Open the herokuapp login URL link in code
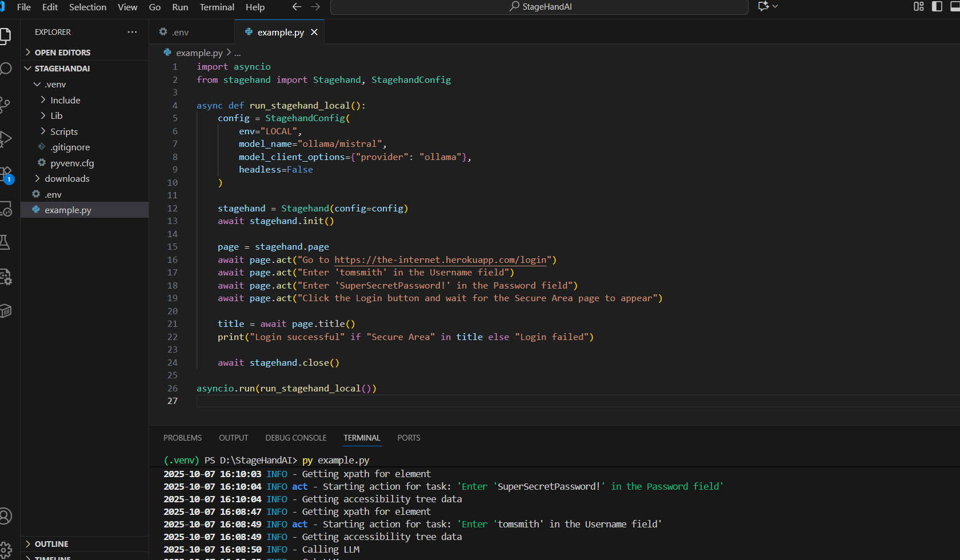Screen dimensions: 960x560 pyautogui.click(x=440, y=260)
